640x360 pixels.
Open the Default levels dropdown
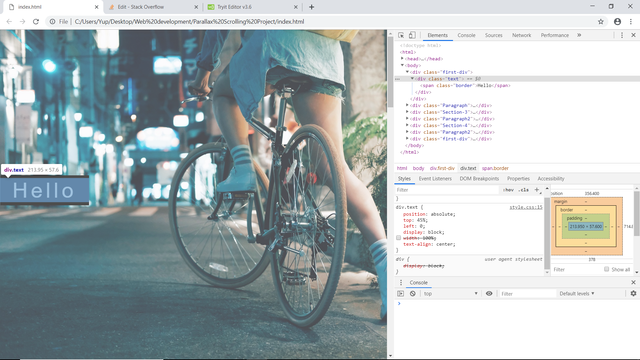click(577, 293)
